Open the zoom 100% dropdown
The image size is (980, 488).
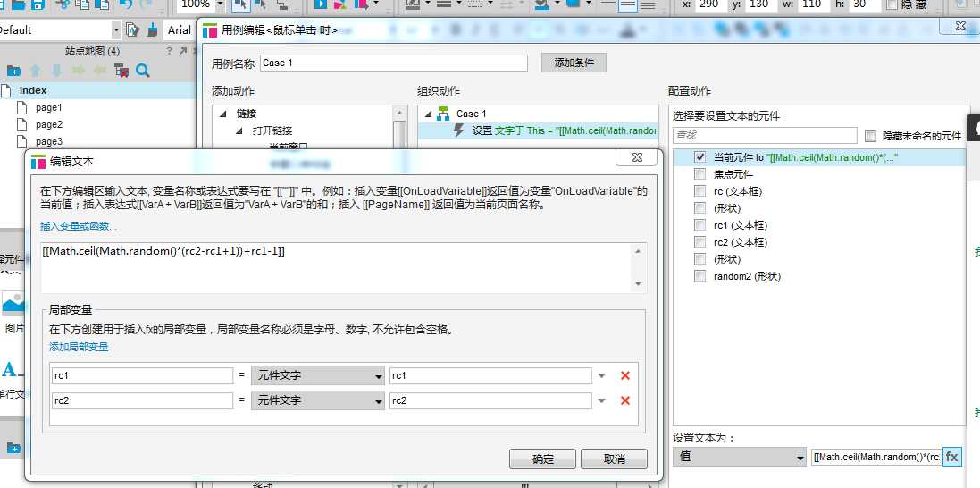[220, 4]
